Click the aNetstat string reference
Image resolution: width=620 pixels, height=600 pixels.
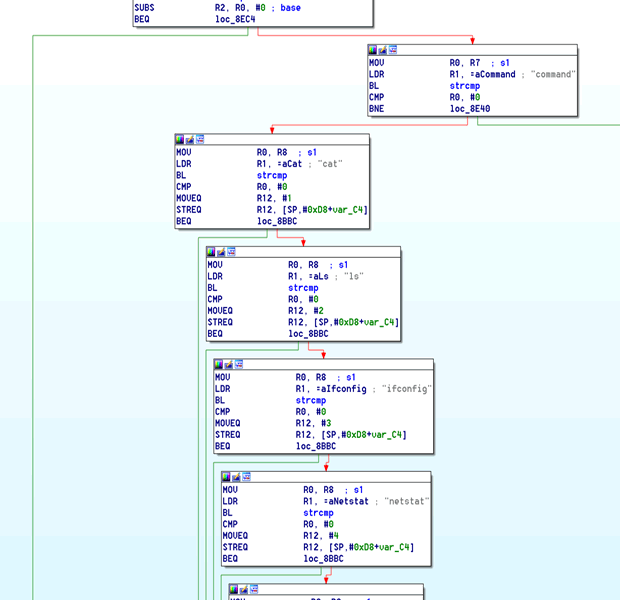(x=352, y=501)
